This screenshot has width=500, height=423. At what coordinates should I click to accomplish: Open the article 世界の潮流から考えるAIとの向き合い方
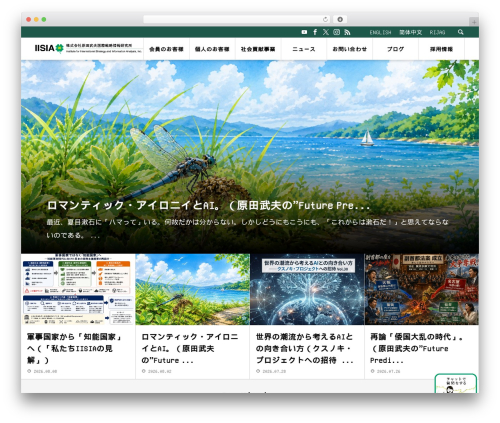coord(305,348)
